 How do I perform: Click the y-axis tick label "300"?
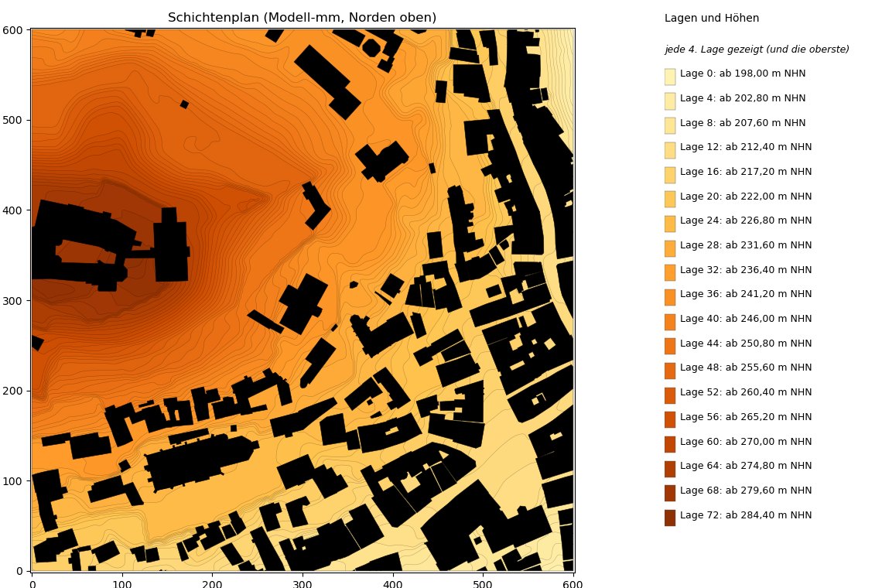(12, 301)
